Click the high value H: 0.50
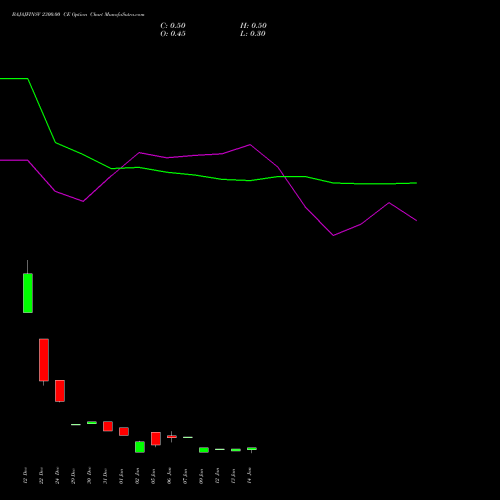 (253, 26)
